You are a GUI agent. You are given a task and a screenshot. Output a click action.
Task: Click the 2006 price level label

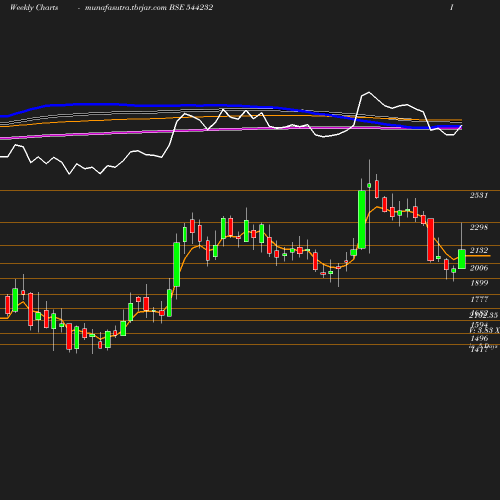pos(479,268)
